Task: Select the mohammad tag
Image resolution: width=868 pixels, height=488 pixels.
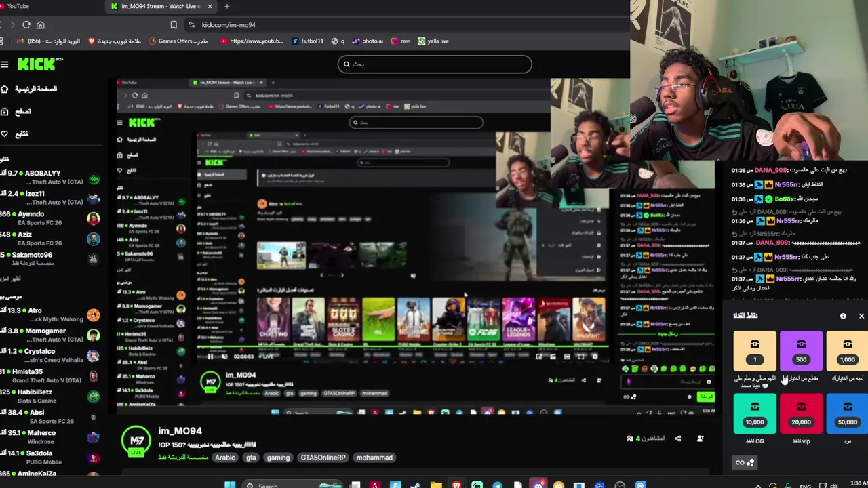Action: tap(374, 457)
